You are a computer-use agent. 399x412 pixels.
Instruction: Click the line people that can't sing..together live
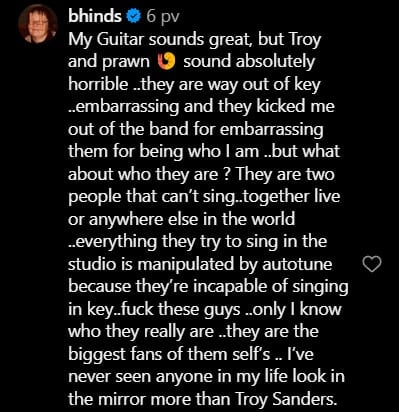coord(204,196)
